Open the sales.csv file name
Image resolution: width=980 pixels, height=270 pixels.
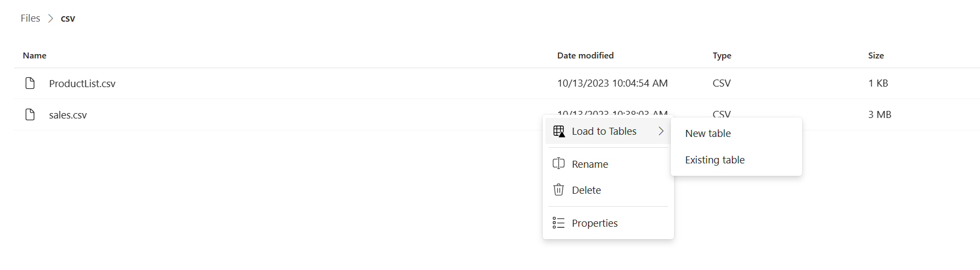[x=68, y=115]
